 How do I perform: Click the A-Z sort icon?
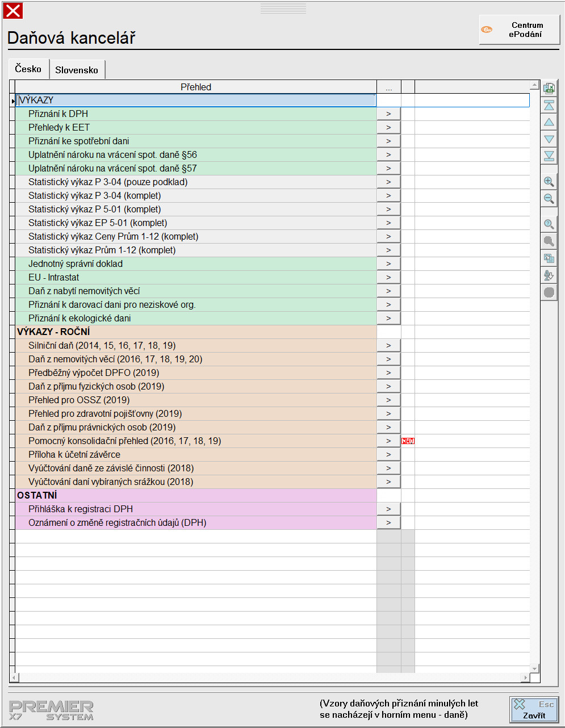(x=549, y=275)
